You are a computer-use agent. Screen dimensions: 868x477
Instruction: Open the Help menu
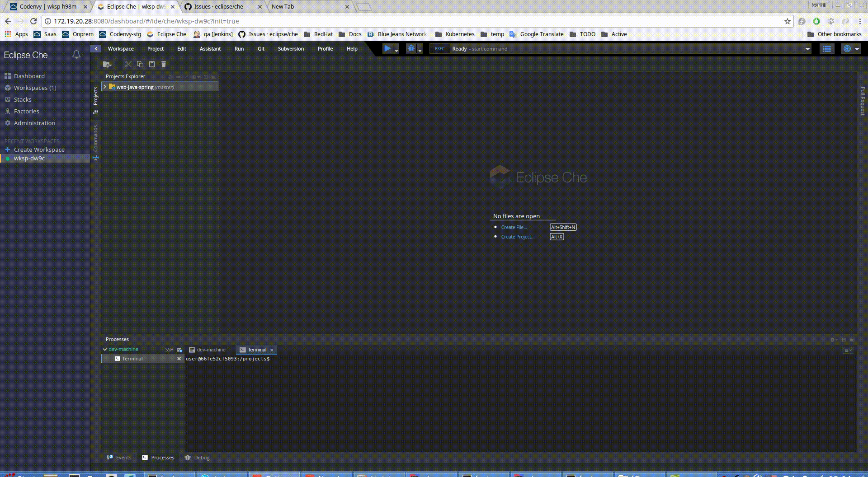[352, 49]
